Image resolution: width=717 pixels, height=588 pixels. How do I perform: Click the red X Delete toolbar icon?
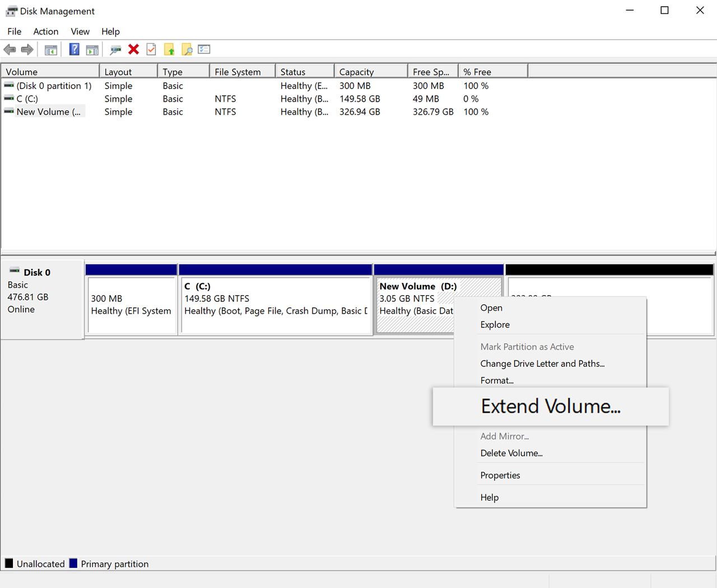(133, 50)
